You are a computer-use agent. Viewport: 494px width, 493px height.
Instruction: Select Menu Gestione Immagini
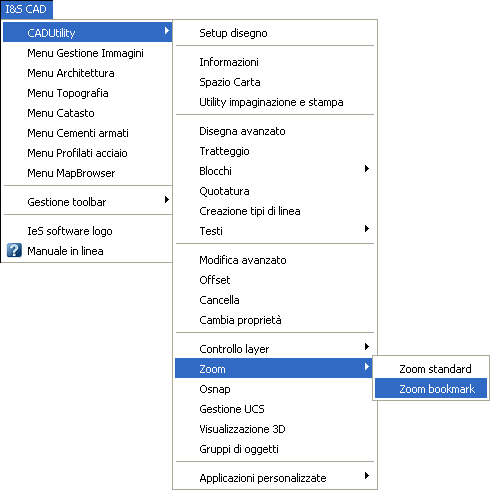88,53
